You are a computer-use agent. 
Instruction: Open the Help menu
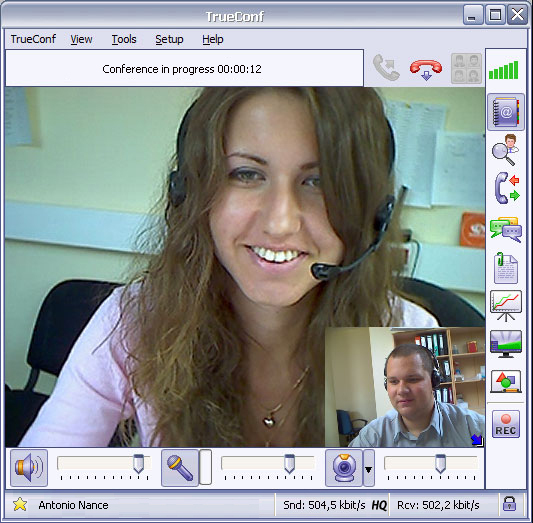[213, 39]
